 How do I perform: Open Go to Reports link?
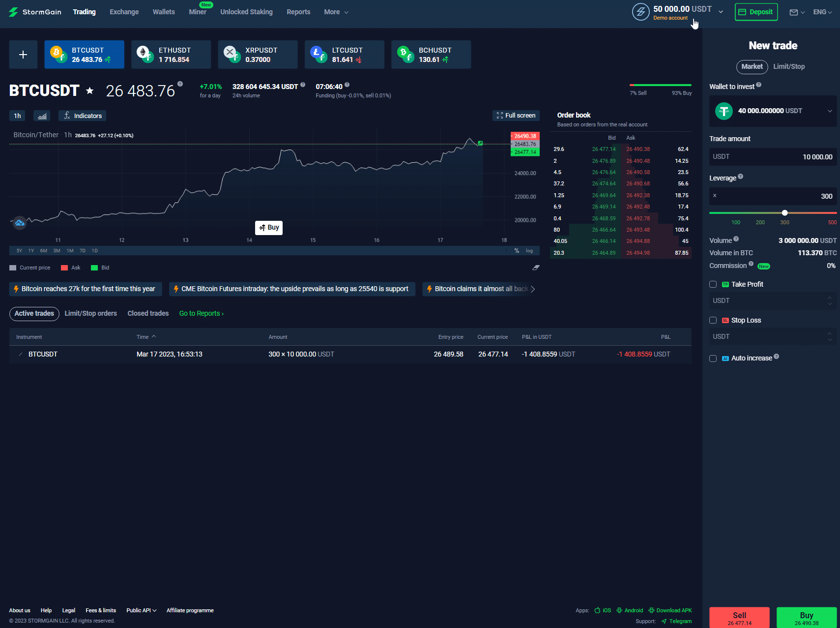point(202,313)
